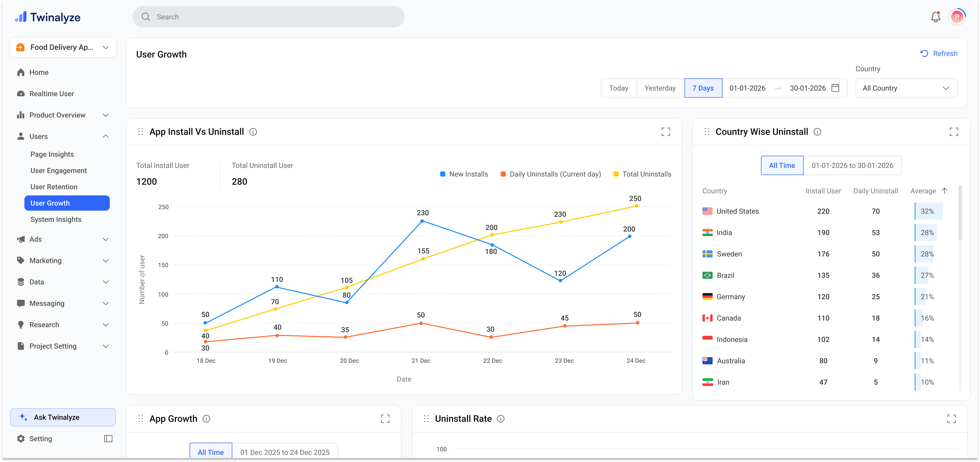Expand Country Wise Uninstall to fullscreen
This screenshot has width=980, height=462.
(x=954, y=132)
